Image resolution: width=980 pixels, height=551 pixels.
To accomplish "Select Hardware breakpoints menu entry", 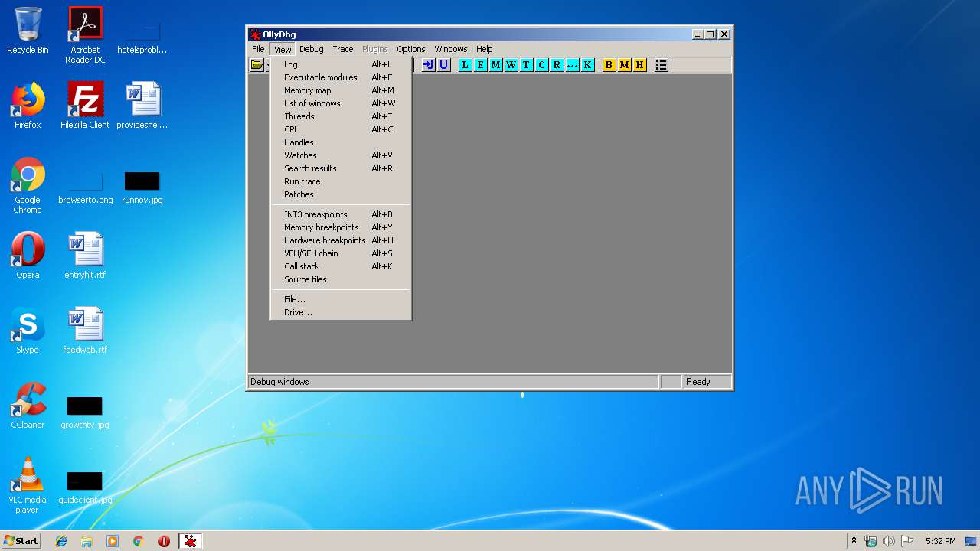I will click(x=341, y=240).
